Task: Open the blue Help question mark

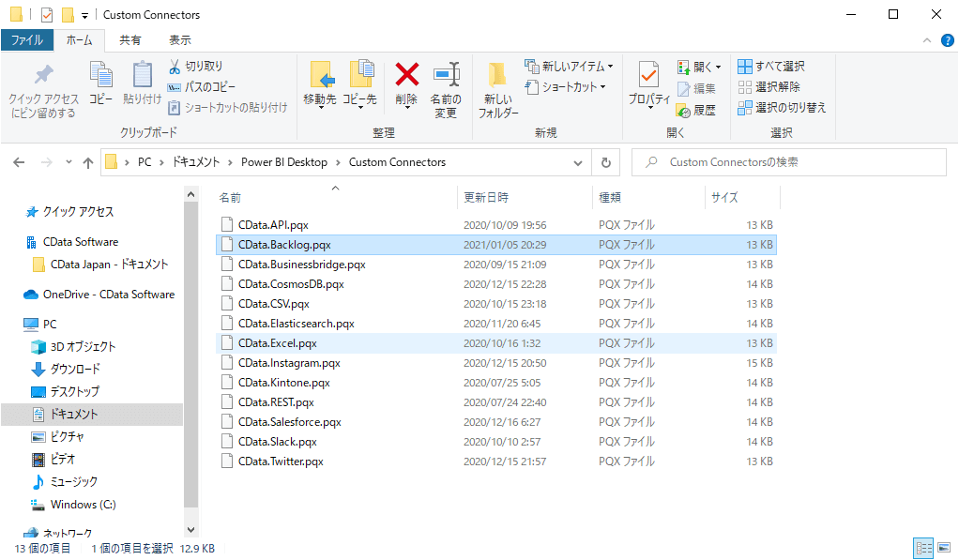Action: 948,40
